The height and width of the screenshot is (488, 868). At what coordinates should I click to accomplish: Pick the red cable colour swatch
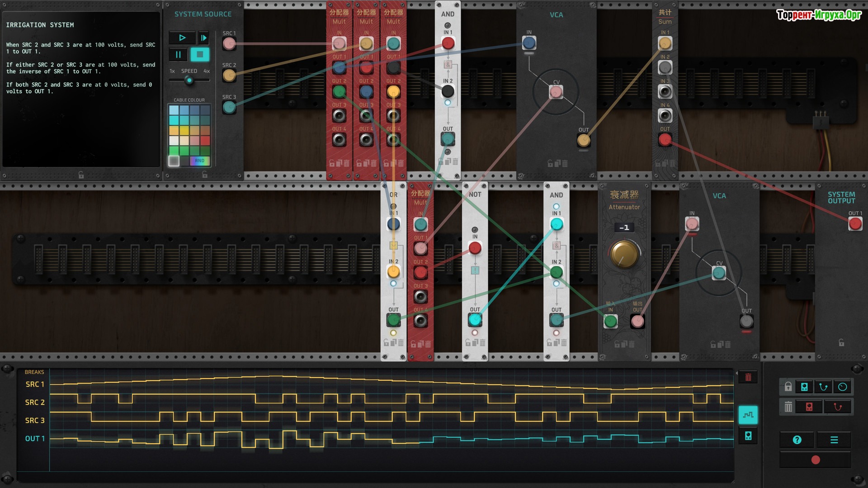click(205, 141)
